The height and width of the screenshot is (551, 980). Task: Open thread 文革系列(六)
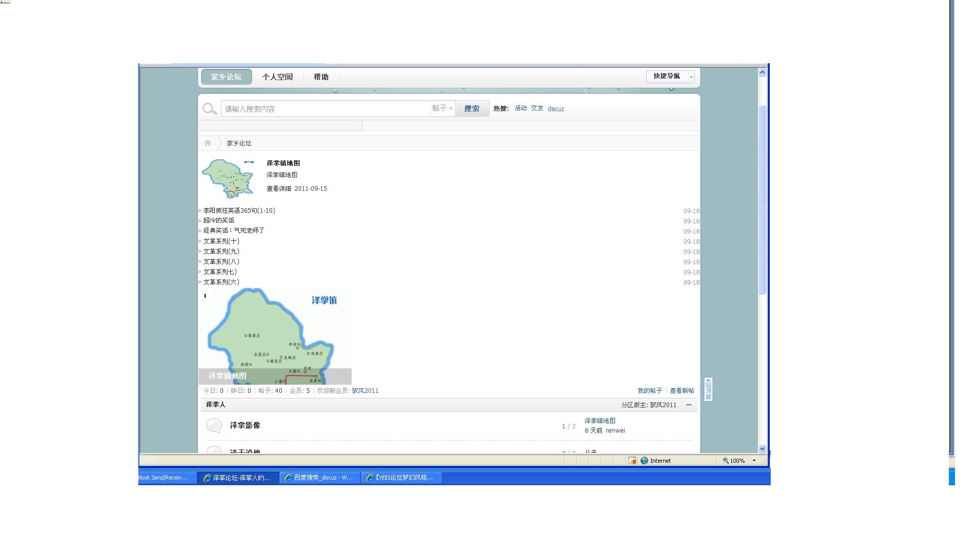221,282
